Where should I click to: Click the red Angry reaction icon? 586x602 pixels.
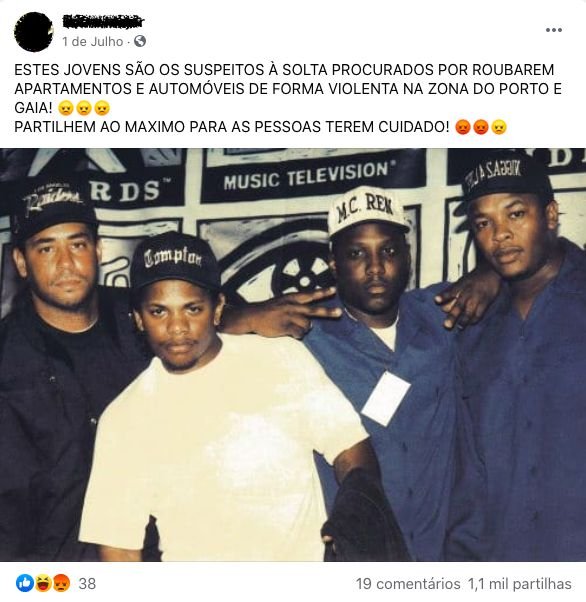point(61,584)
